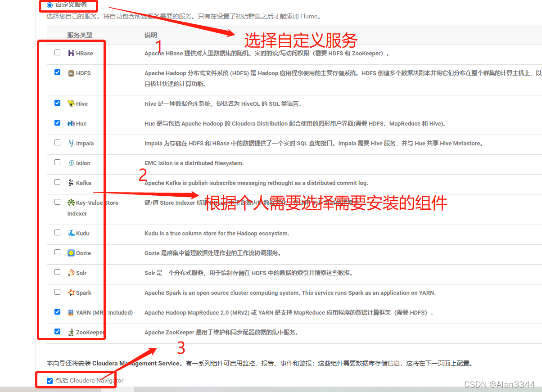Check the Key-Value Store Indexer checkbox
This screenshot has width=542, height=392.
coord(57,202)
